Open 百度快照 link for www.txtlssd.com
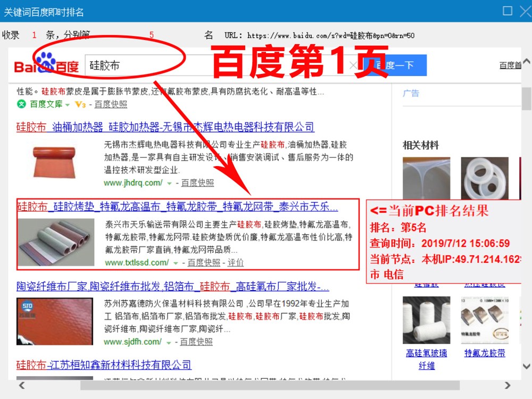Image resolution: width=532 pixels, height=399 pixels. 204,263
